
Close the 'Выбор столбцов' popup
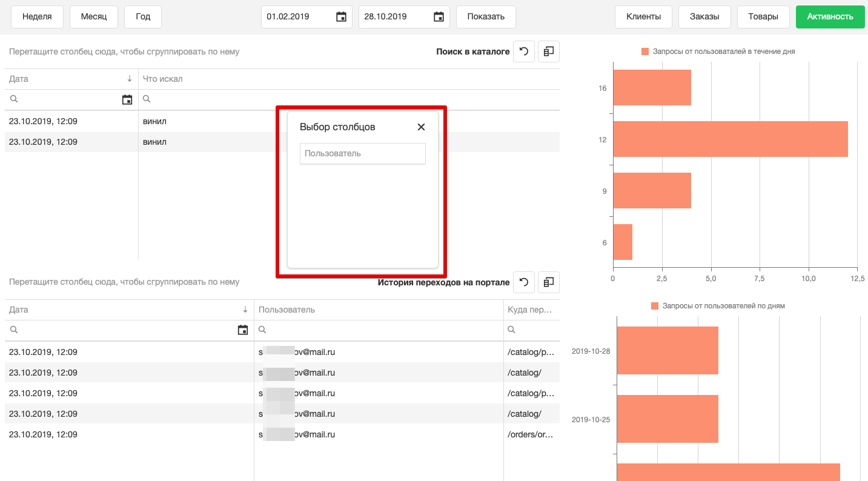click(x=421, y=127)
